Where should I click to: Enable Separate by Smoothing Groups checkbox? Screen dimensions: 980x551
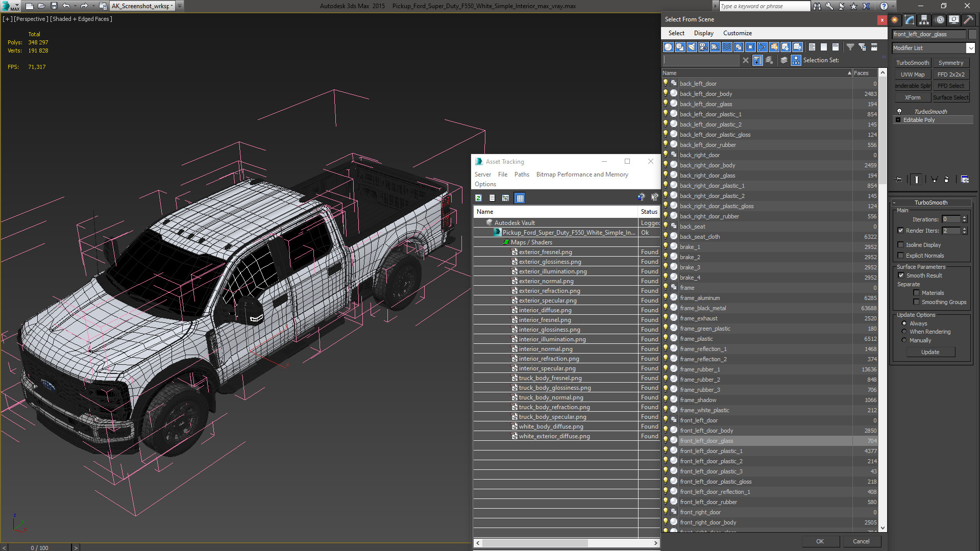917,302
